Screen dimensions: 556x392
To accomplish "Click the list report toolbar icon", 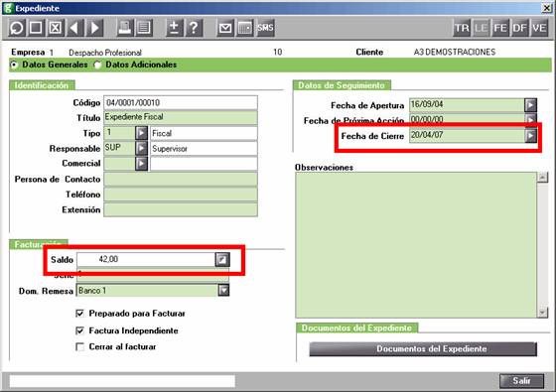I will click(x=144, y=28).
